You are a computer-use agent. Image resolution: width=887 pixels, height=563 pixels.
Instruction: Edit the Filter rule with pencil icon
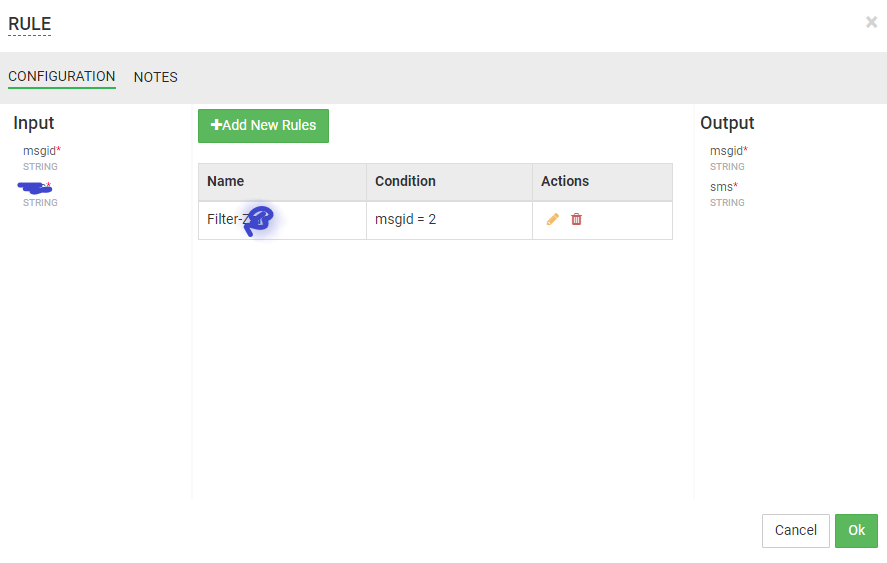click(552, 219)
